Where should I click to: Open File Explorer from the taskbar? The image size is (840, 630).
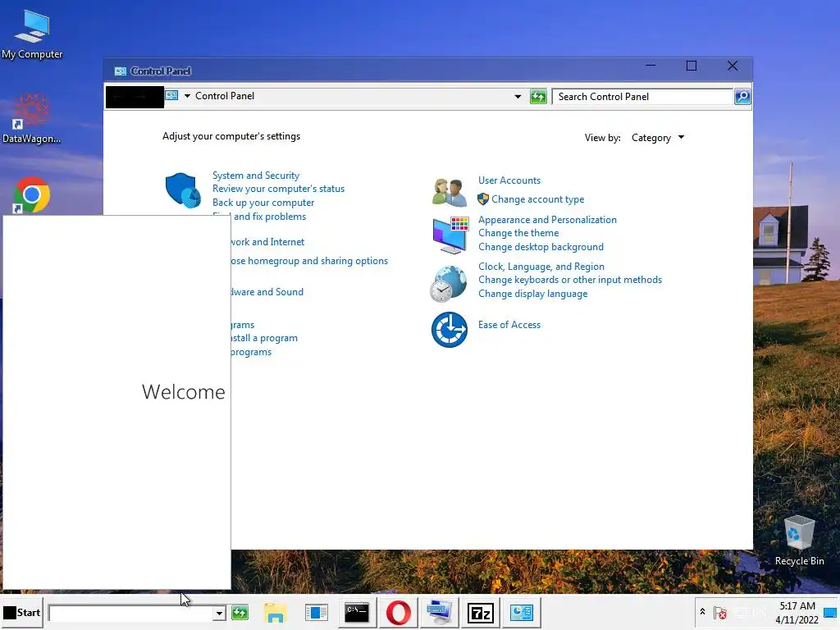(276, 612)
